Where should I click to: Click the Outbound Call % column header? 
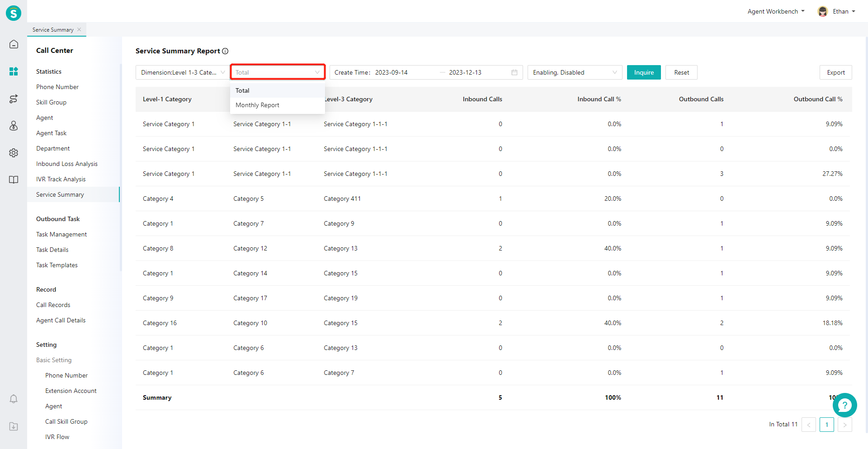pos(818,99)
